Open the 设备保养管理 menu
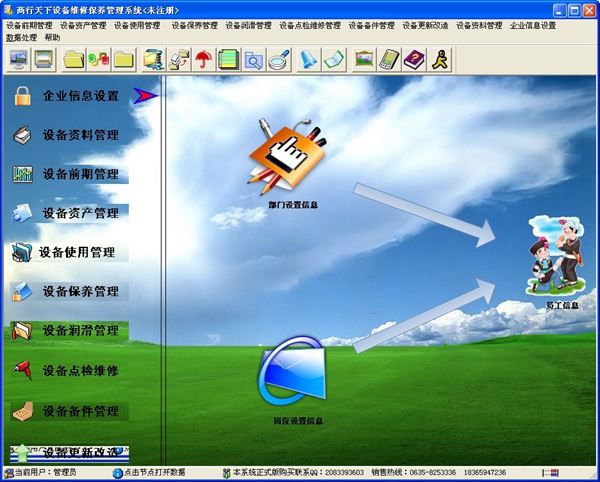Viewport: 600px width, 482px height. click(x=194, y=26)
